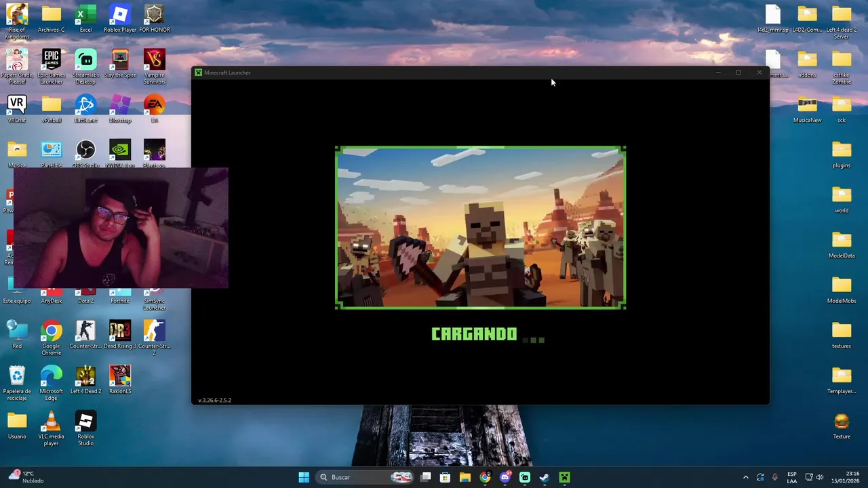868x488 pixels.
Task: Open the Dead Rising 3 shortcut
Action: (120, 334)
